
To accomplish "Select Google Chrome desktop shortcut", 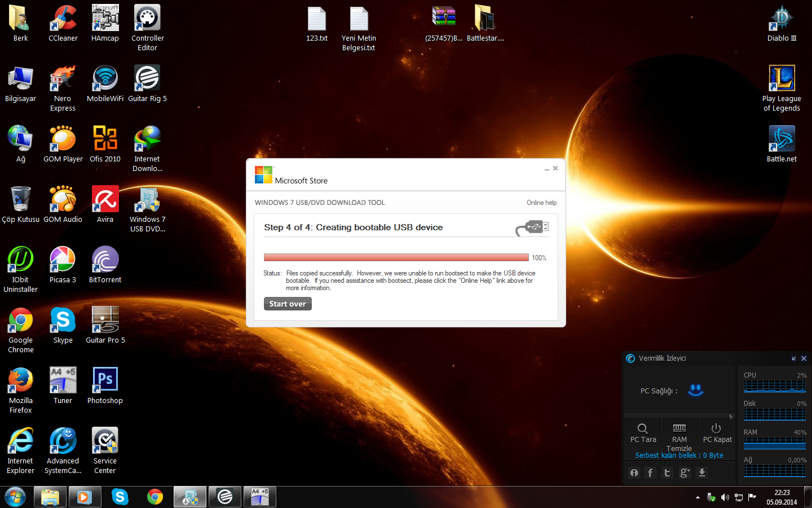I will (20, 330).
